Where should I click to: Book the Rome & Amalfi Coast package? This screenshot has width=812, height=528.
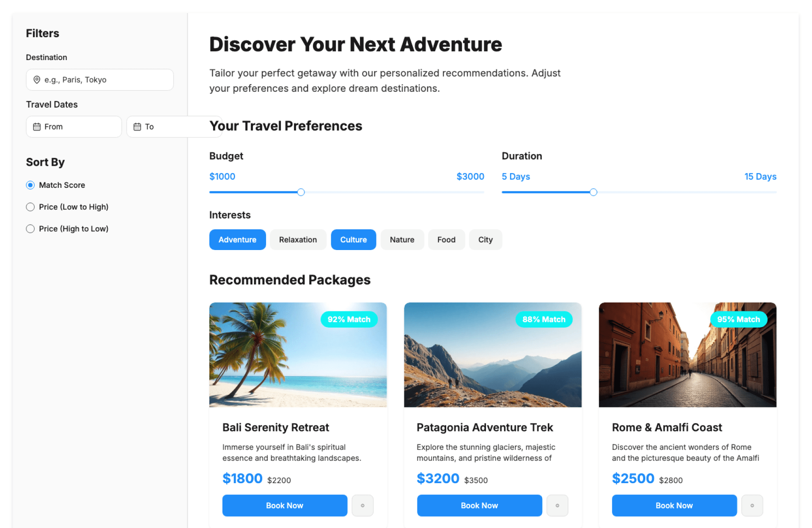click(674, 505)
